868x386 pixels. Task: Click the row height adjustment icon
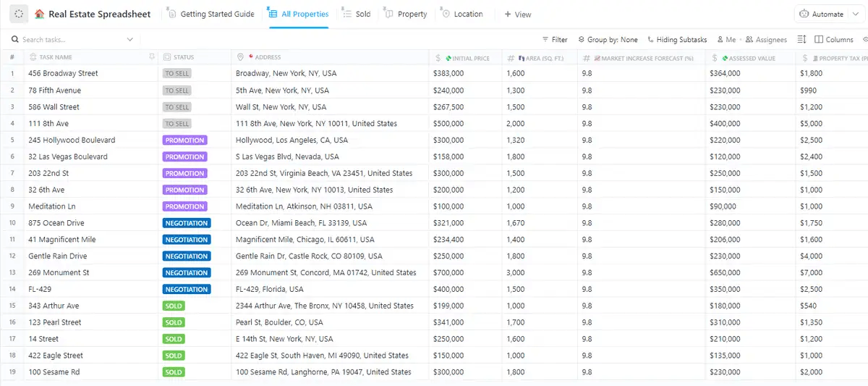tap(801, 40)
